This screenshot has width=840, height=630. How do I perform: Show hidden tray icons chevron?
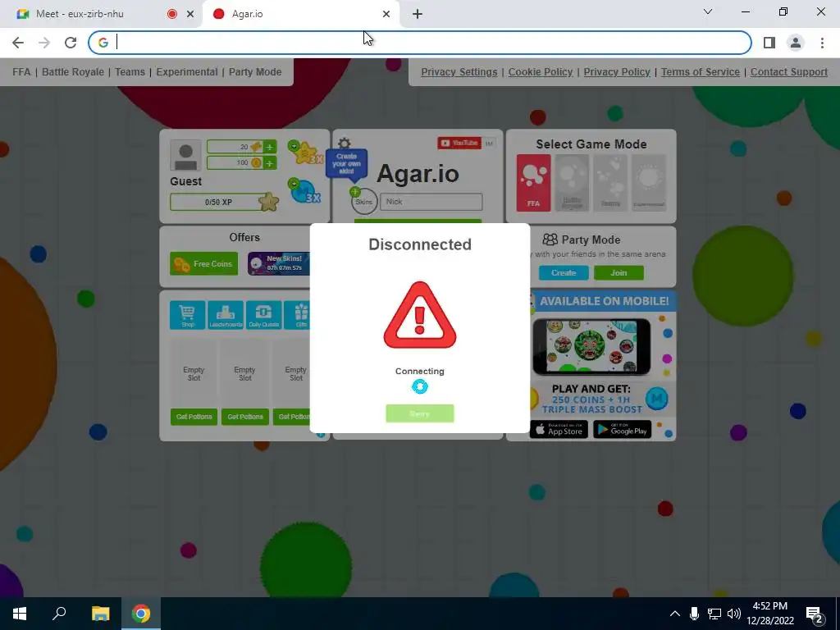(675, 614)
